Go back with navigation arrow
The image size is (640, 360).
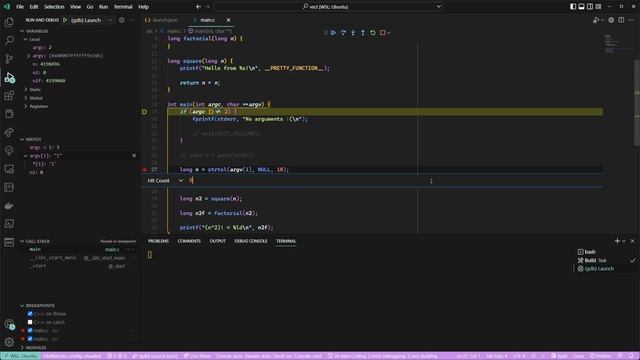click(x=198, y=7)
